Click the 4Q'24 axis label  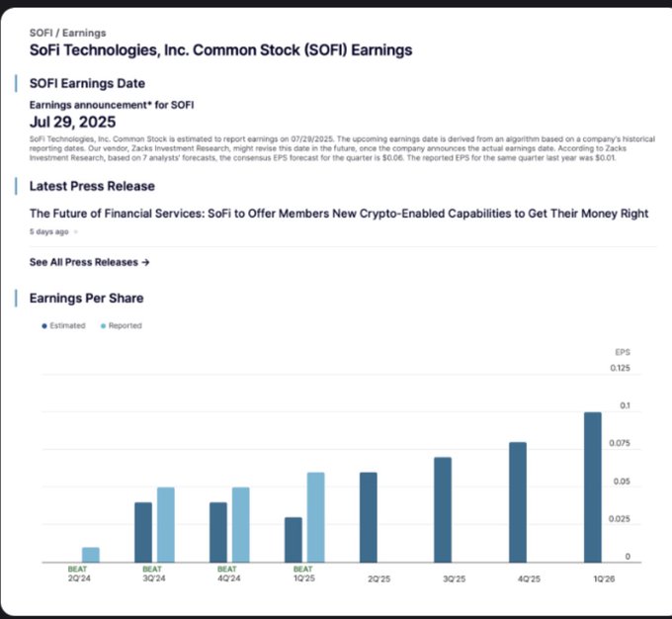point(229,578)
